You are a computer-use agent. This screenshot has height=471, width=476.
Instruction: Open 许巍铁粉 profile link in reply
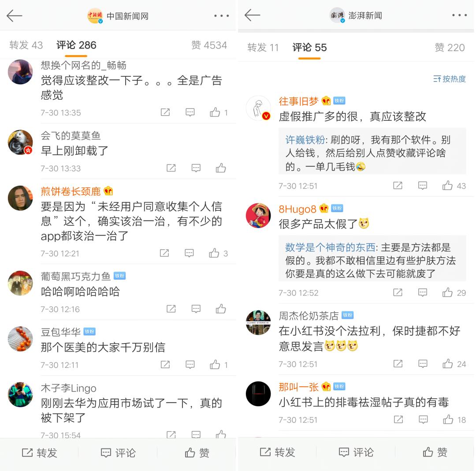point(305,140)
